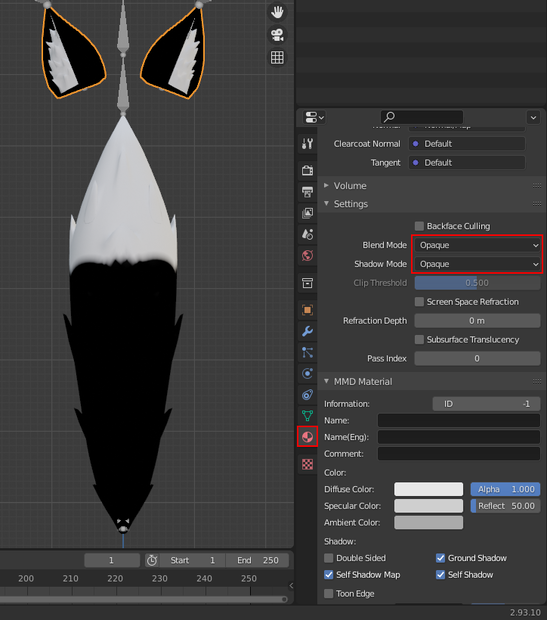Screen dimensions: 547x620
Task: Enable Backface Culling checkbox
Action: pyautogui.click(x=419, y=226)
